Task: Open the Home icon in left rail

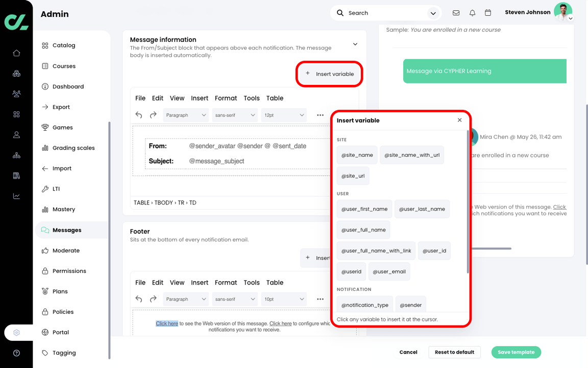Action: tap(16, 53)
